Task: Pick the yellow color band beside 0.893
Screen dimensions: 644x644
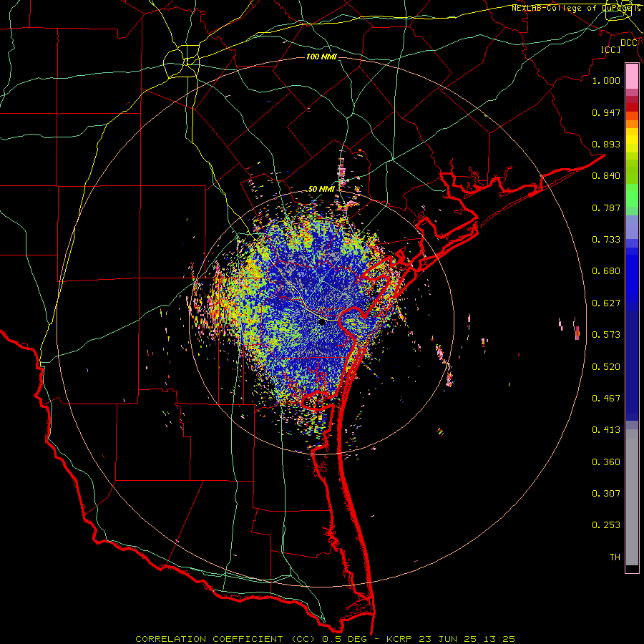Action: [x=632, y=144]
